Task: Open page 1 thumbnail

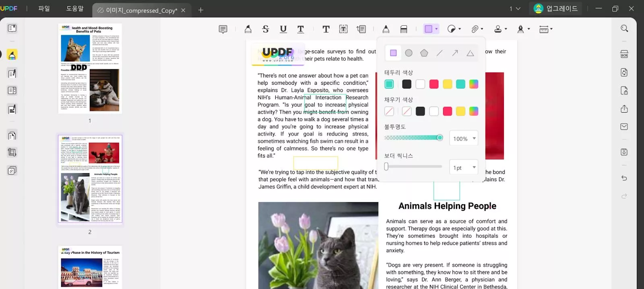Action: coord(90,68)
